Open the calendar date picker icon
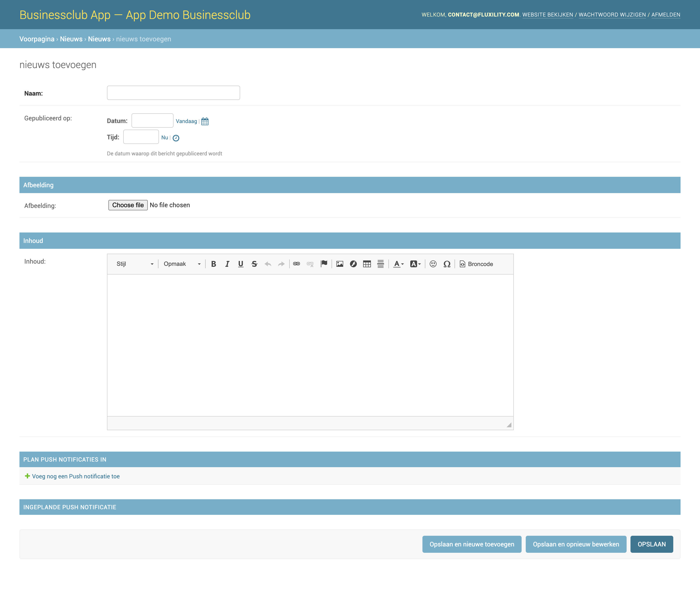700x589 pixels. pos(205,122)
